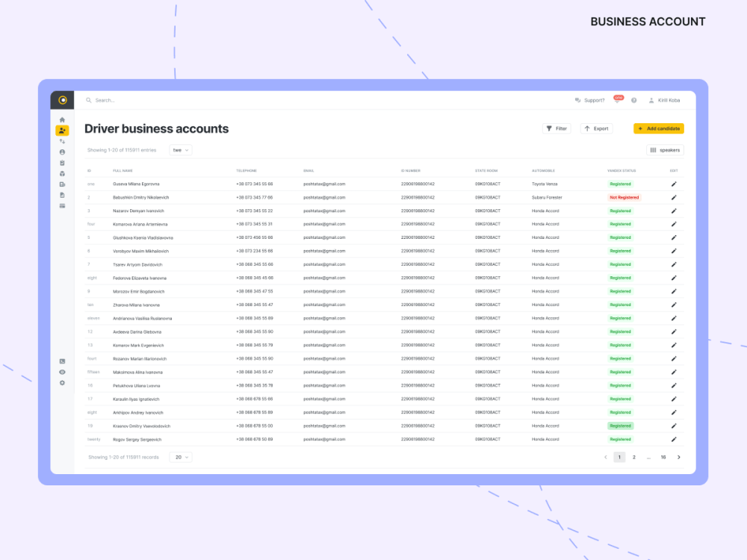This screenshot has height=560, width=747.
Task: Click the name Petukhova Uliana Lvovna
Action: [136, 386]
